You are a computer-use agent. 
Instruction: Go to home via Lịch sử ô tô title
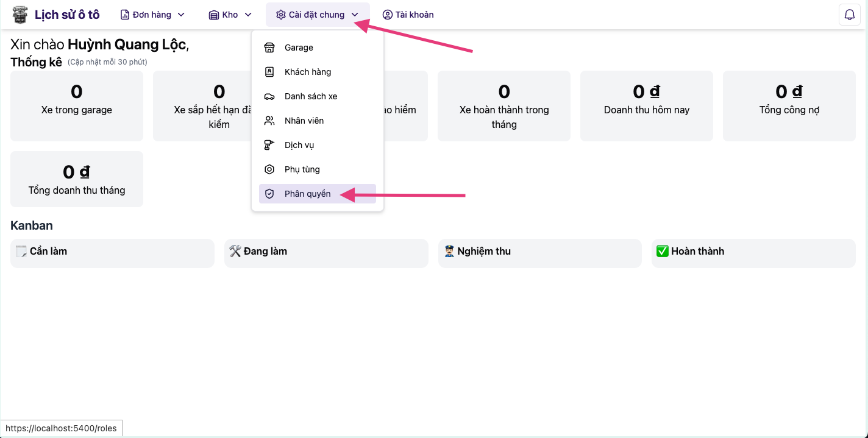(x=67, y=15)
